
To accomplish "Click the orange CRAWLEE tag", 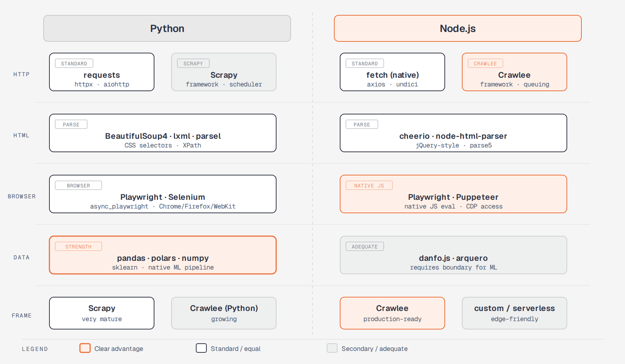I will point(485,64).
